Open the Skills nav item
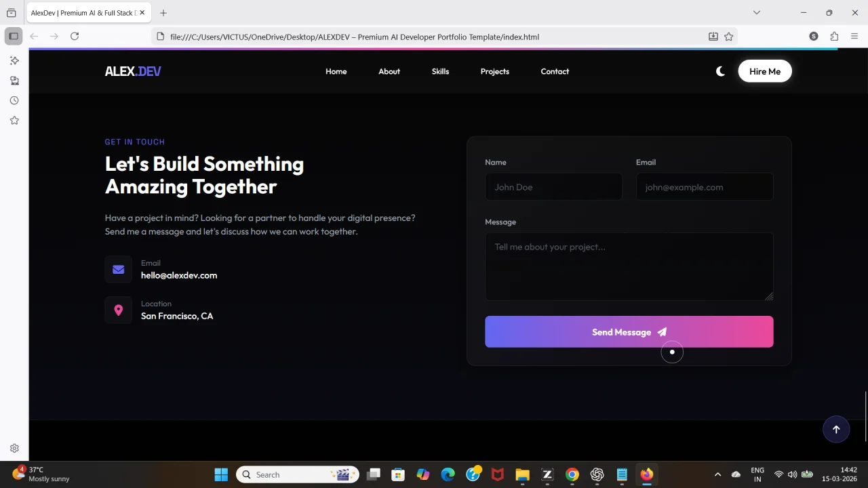The width and height of the screenshot is (868, 488). tap(441, 71)
